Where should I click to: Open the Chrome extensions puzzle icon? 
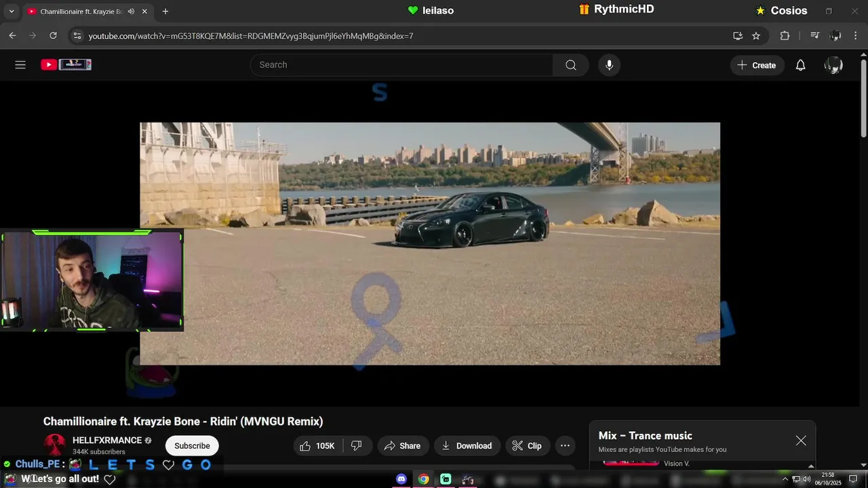(x=785, y=36)
